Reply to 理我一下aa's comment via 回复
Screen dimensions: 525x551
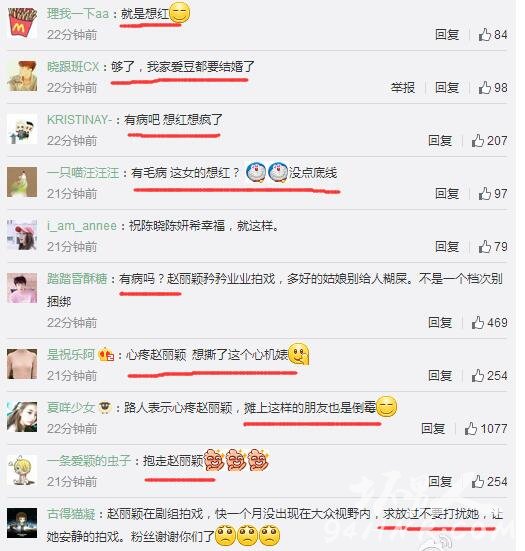pyautogui.click(x=447, y=34)
